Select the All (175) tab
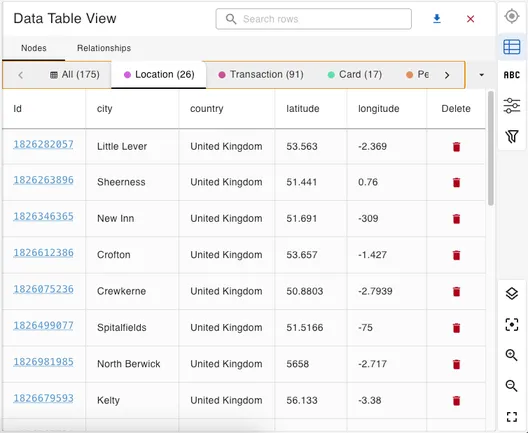The height and width of the screenshot is (433, 528). click(x=74, y=75)
